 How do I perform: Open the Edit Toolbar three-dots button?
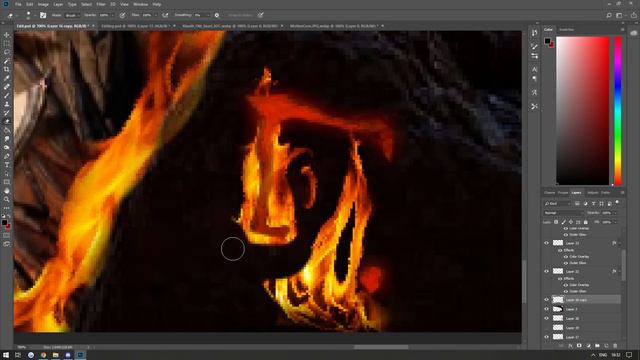click(x=7, y=208)
